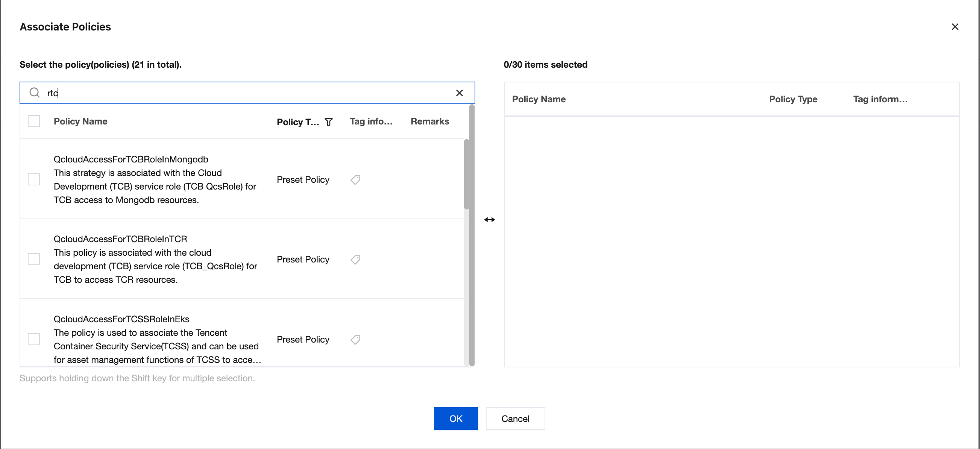Screen dimensions: 980x449
Task: Click the QcloudAccessForTCBRoleInTCR policy name
Action: coord(120,239)
